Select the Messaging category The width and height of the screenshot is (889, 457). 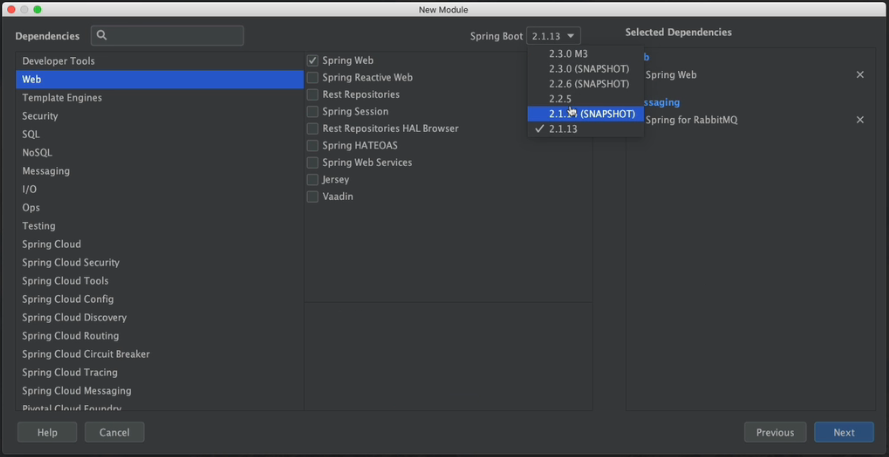click(46, 171)
